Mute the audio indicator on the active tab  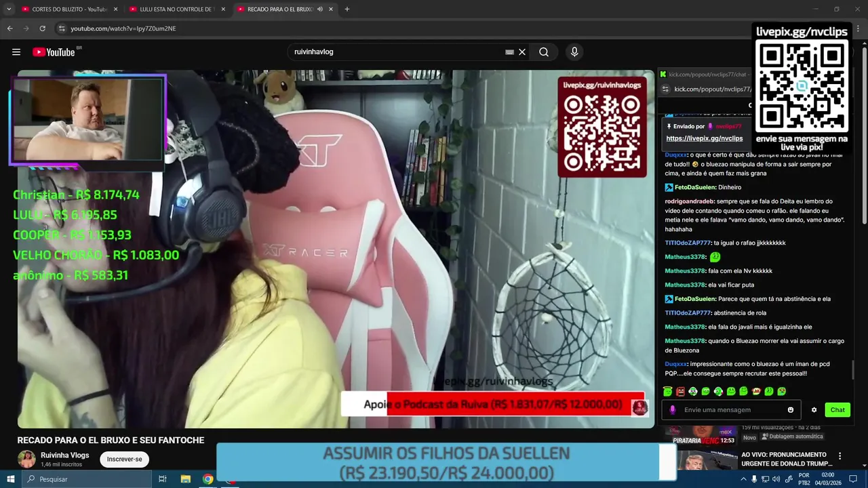320,9
